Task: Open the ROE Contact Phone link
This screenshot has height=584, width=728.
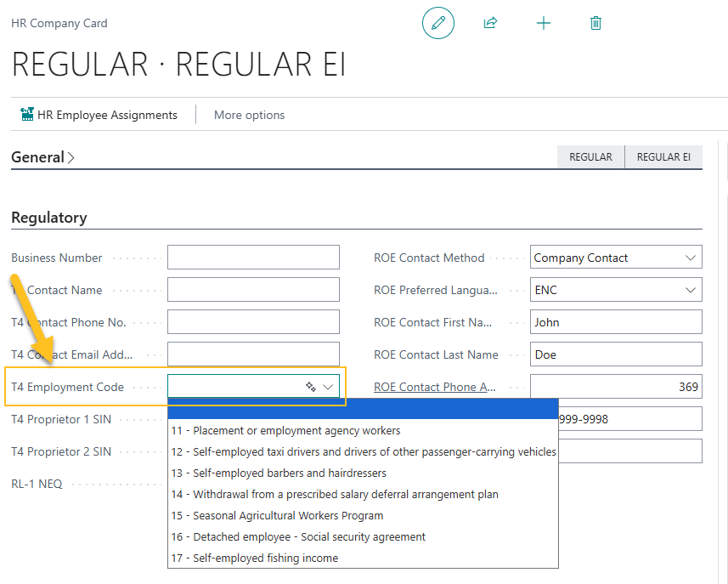Action: (433, 386)
